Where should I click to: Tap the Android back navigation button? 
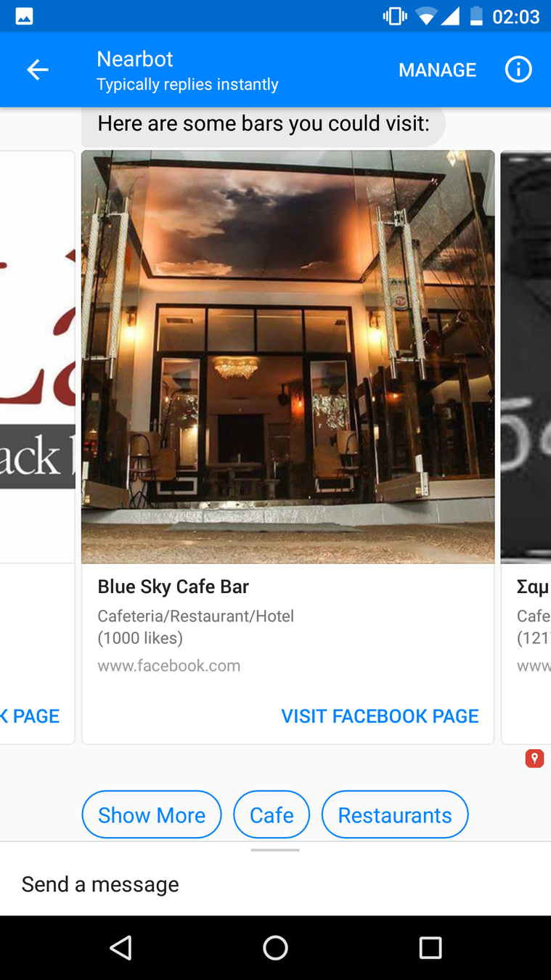(x=121, y=947)
